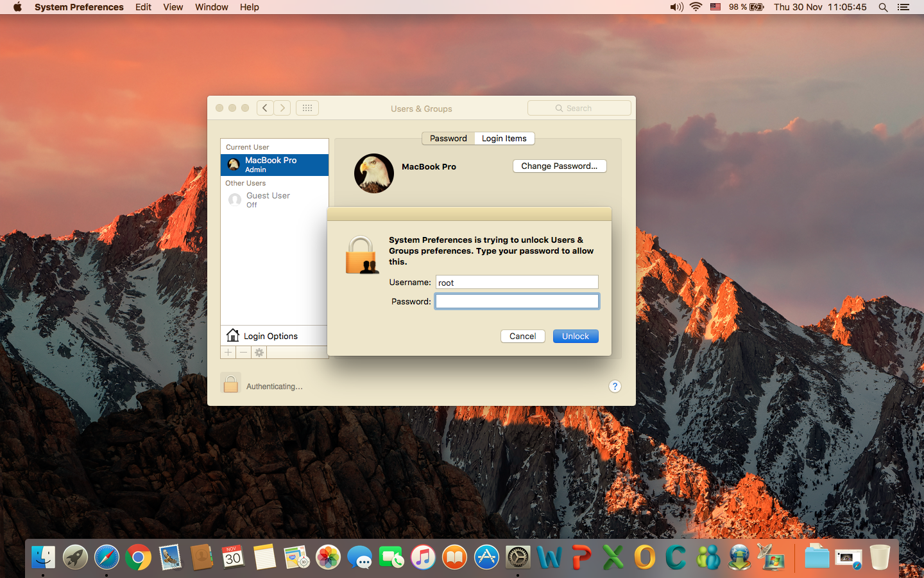Open the input source flag menu
This screenshot has height=578, width=924.
(715, 7)
